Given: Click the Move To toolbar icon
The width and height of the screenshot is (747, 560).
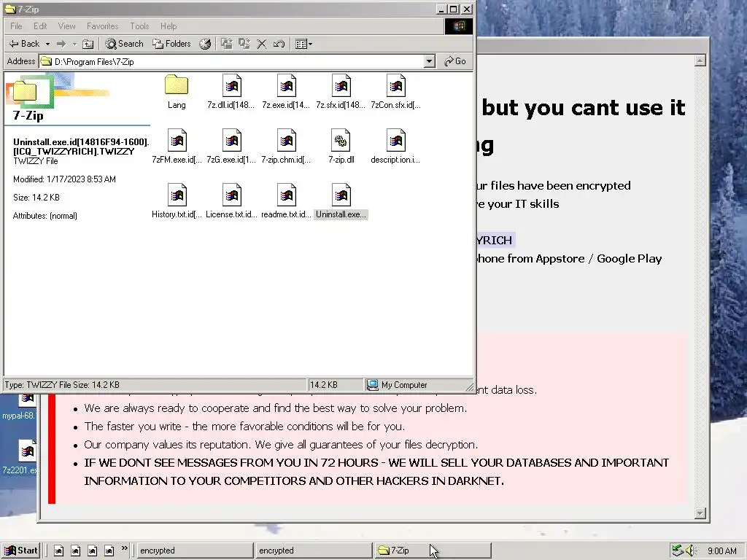Looking at the screenshot, I should (x=227, y=44).
